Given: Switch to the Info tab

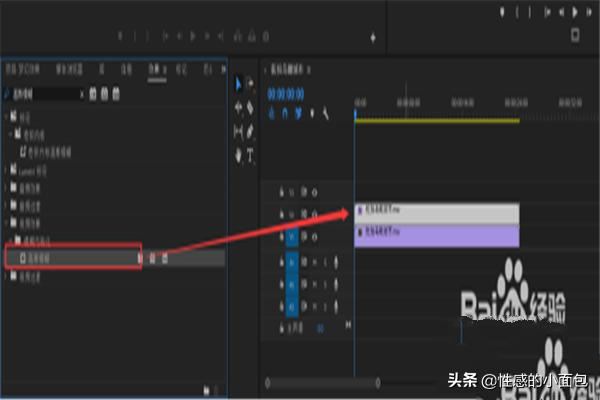Looking at the screenshot, I should tap(126, 69).
